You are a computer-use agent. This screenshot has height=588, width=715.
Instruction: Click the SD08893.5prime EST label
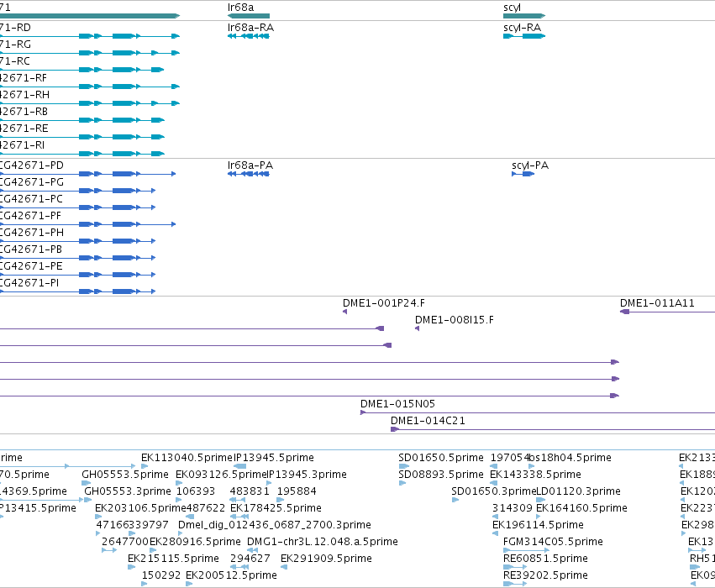441,475
